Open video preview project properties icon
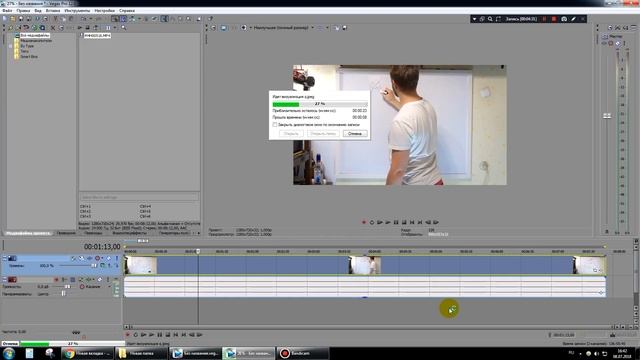Screen dimensions: 640x360 click(213, 28)
